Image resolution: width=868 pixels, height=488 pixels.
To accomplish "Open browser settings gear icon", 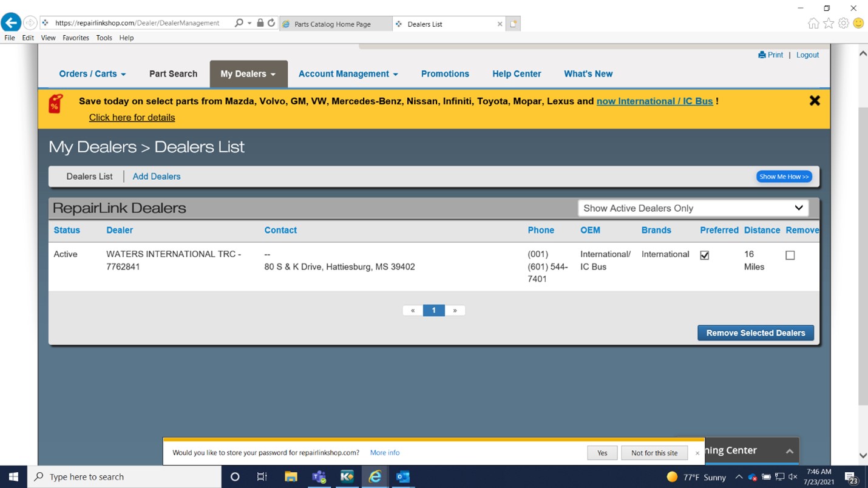I will (x=844, y=23).
